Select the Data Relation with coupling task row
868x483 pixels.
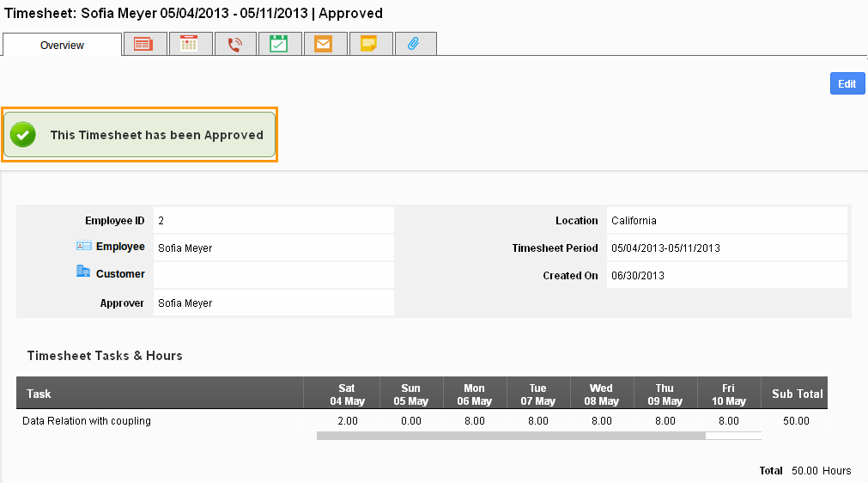click(x=87, y=421)
